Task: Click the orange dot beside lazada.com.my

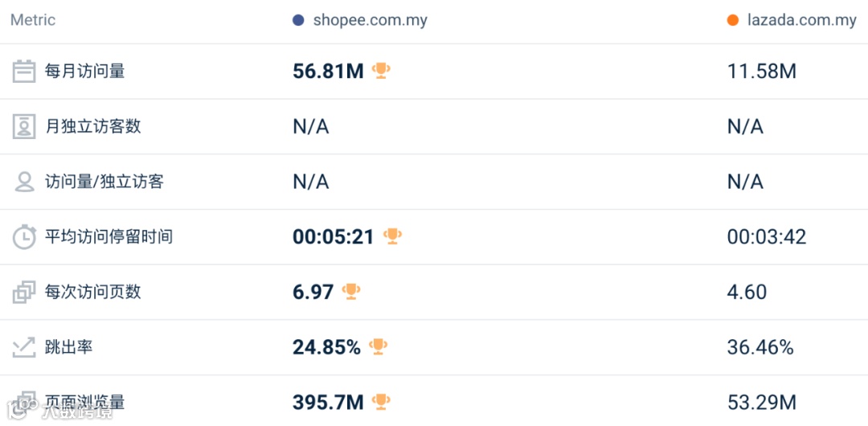Action: click(732, 20)
